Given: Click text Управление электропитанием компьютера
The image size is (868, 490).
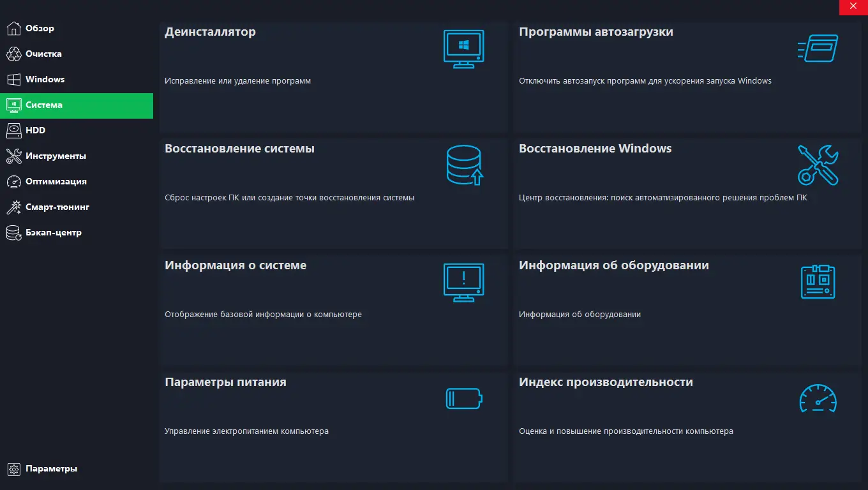Looking at the screenshot, I should coord(246,431).
